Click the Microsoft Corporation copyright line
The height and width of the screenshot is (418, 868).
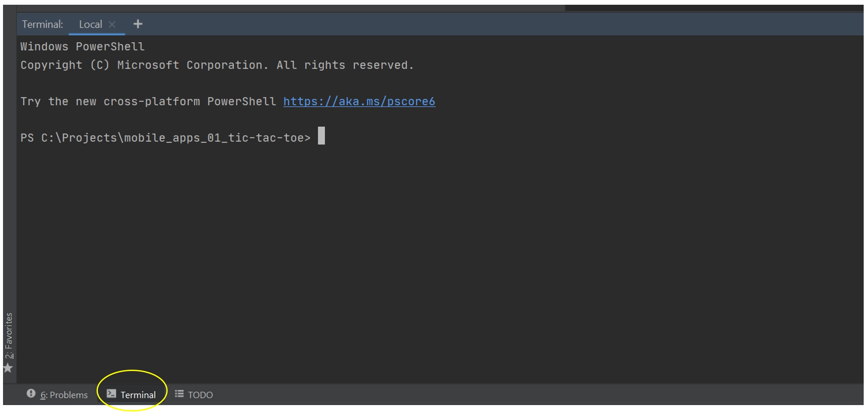pos(217,65)
